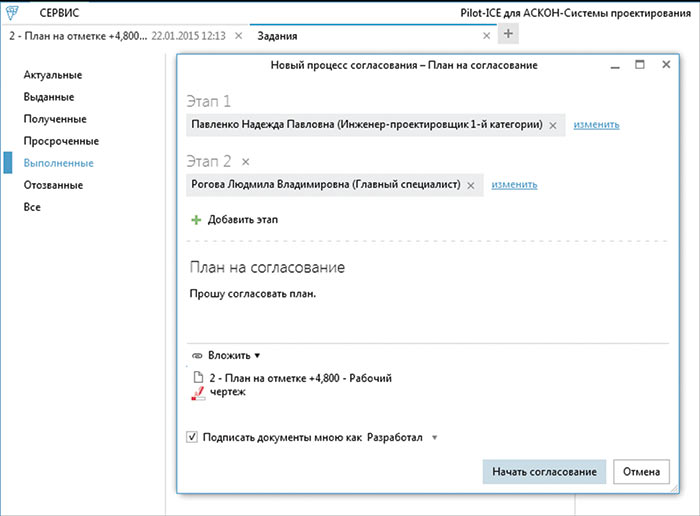Remove Павленко Надежда Павловна from stage 1
700x516 pixels.
pos(553,125)
